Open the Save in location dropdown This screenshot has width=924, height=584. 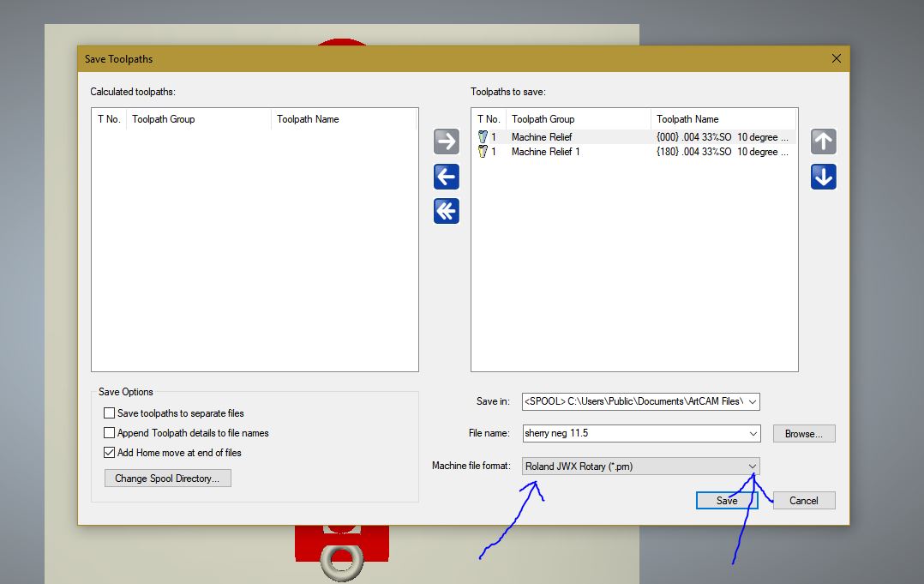click(753, 401)
